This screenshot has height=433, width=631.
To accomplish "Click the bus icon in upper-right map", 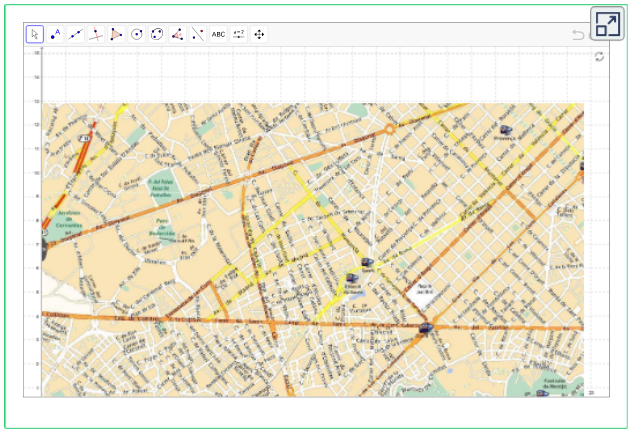I will point(504,130).
